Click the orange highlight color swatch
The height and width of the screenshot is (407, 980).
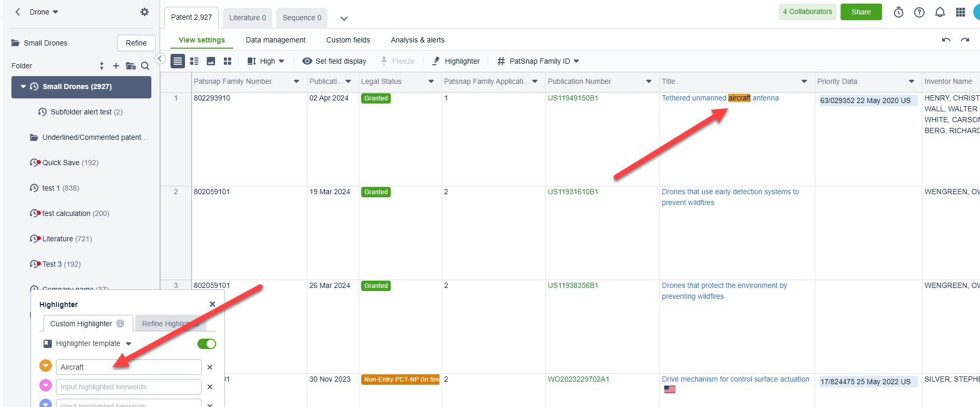[46, 366]
